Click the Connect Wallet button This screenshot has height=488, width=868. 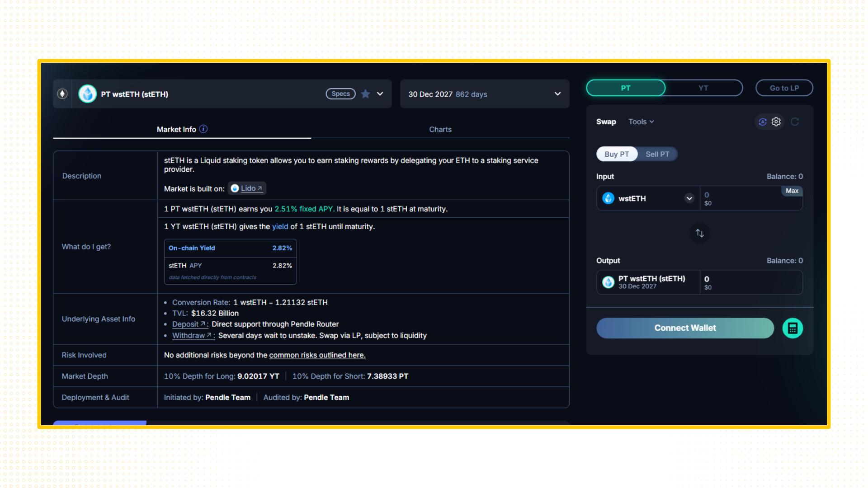click(685, 328)
